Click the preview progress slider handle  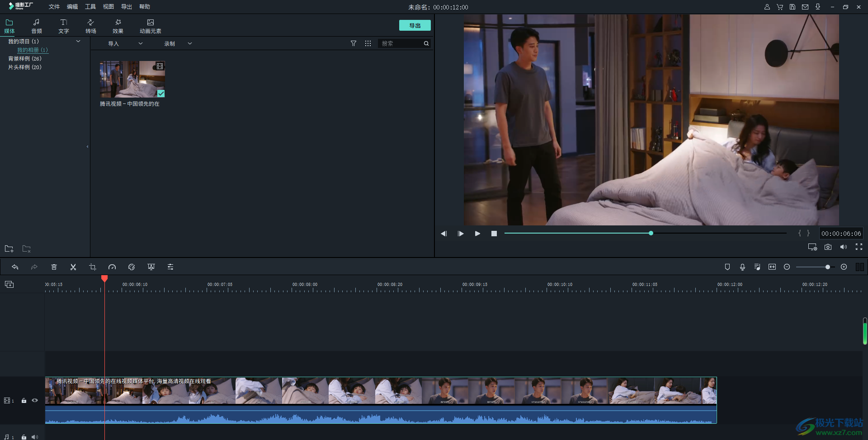[651, 233]
